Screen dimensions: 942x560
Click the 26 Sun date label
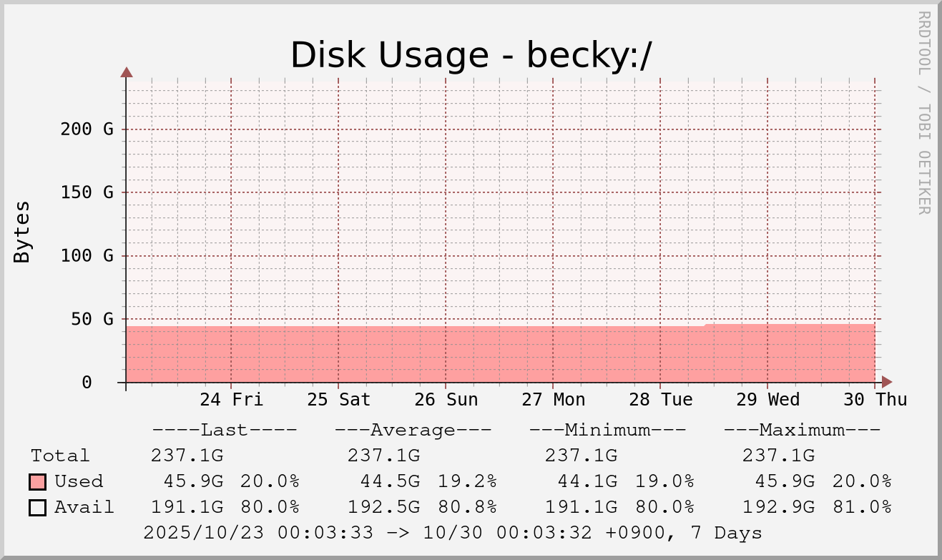point(446,399)
